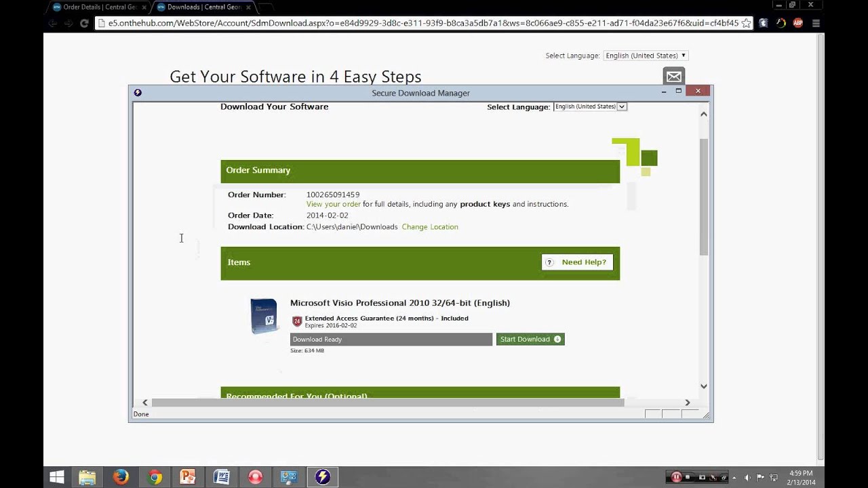Close the Order Details browser tab

coord(144,7)
